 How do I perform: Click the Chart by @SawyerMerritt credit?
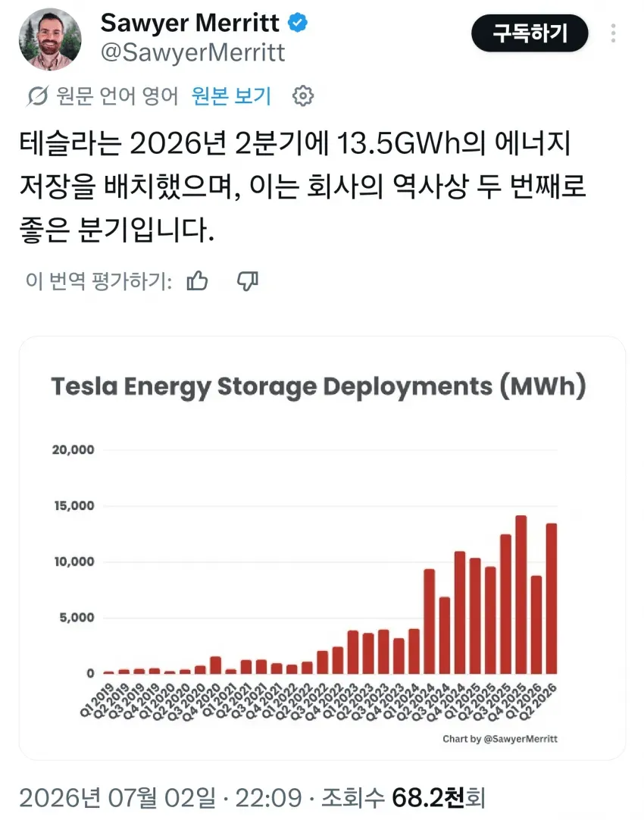click(500, 739)
